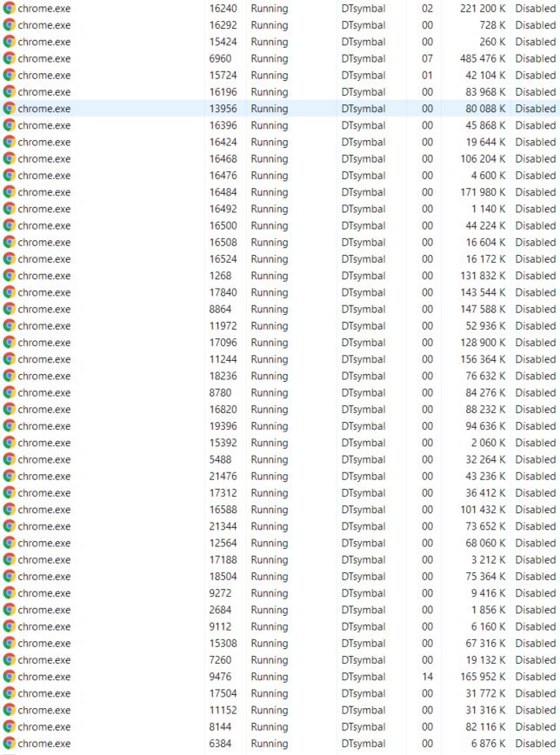This screenshot has height=755, width=560.
Task: Select Disabled cell in row PID 8144
Action: coord(536,726)
